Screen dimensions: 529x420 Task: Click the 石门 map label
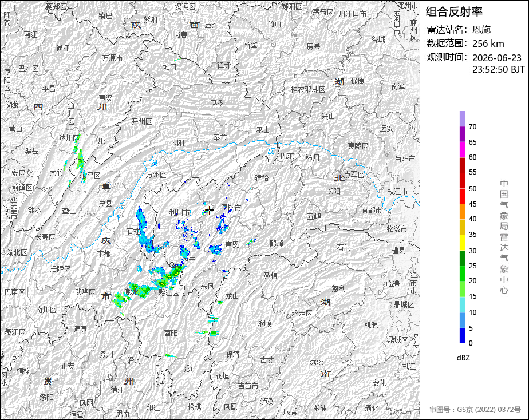(x=344, y=247)
